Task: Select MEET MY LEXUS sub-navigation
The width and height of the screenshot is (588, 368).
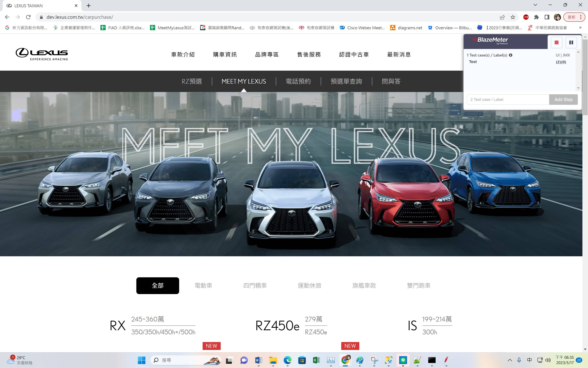Action: pyautogui.click(x=244, y=81)
